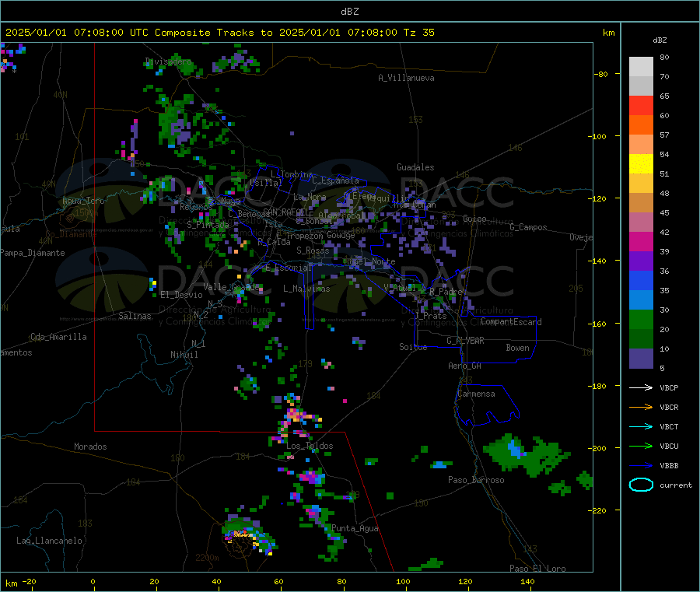The width and height of the screenshot is (700, 592).
Task: Click the 'Cda_Amarilla' map label
Action: coord(58,337)
